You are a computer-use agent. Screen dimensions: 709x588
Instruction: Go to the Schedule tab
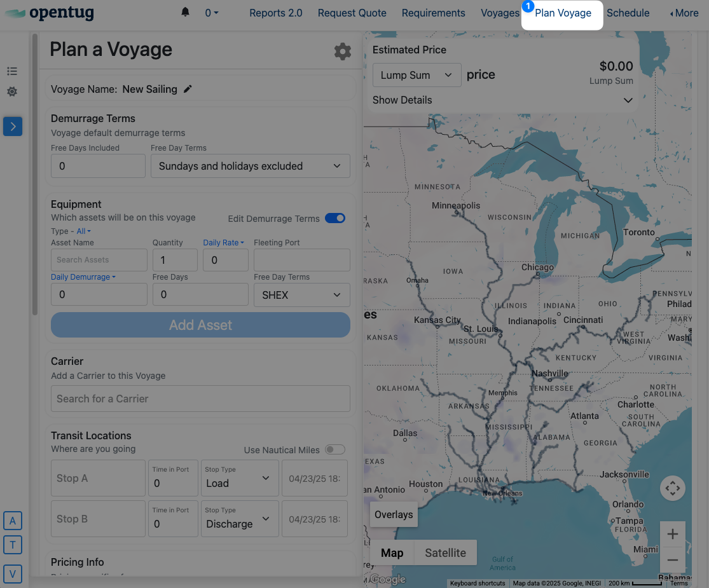(x=628, y=13)
